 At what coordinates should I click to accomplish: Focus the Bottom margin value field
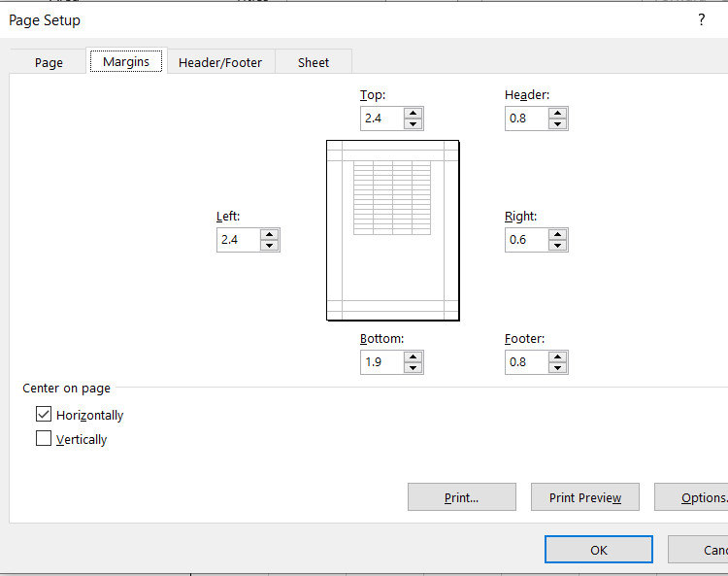tap(382, 362)
